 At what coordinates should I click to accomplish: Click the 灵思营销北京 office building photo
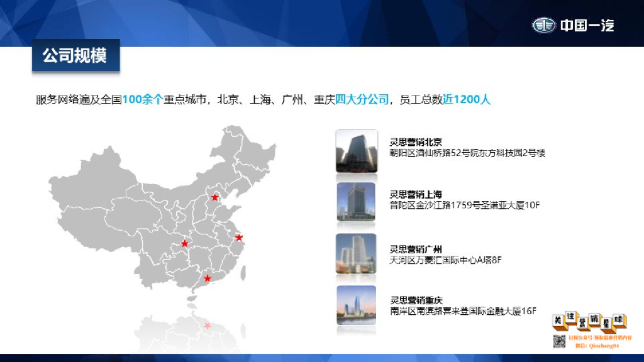[357, 152]
